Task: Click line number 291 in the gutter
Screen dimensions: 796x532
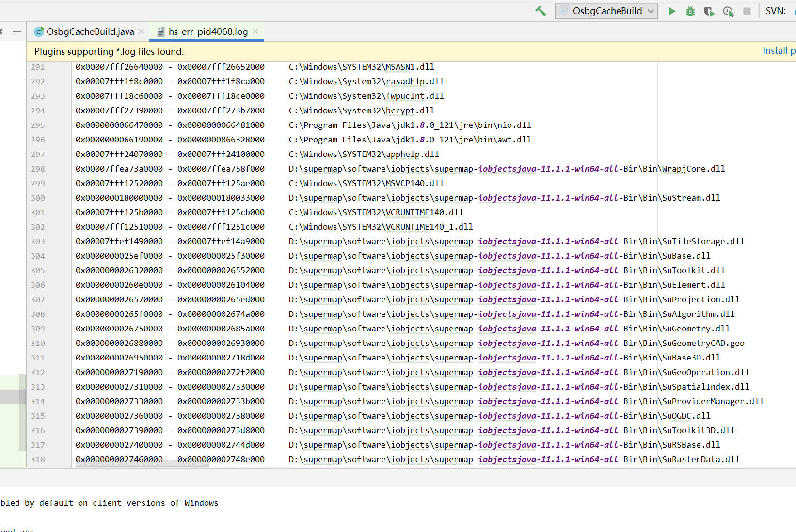Action: [38, 67]
